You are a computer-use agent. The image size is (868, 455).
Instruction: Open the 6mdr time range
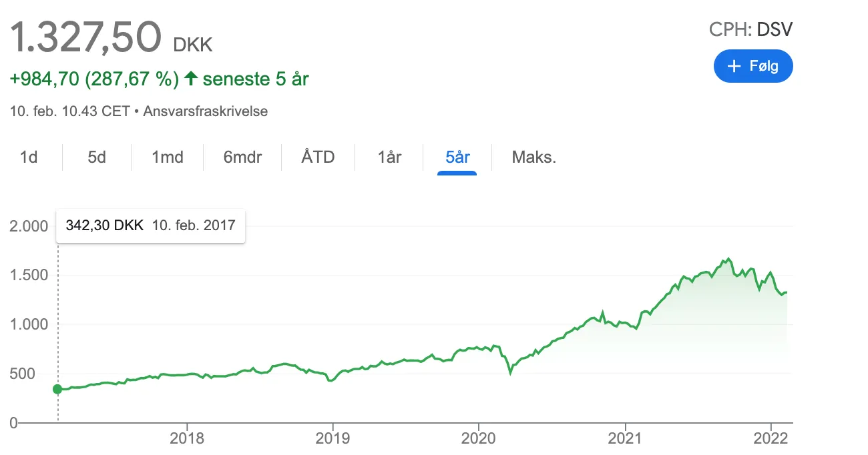[242, 157]
